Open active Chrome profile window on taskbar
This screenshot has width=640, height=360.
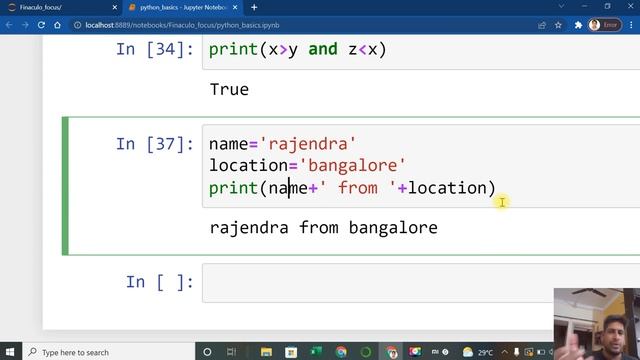pyautogui.click(x=391, y=352)
